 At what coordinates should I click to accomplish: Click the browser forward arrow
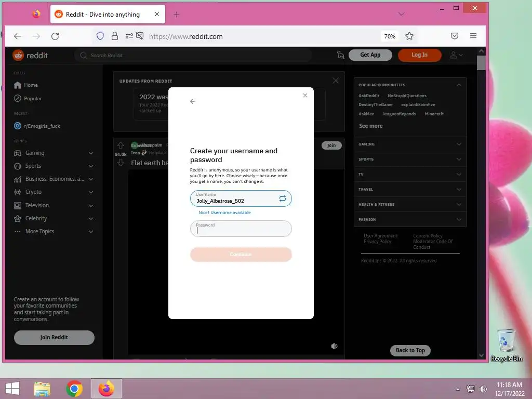click(36, 36)
